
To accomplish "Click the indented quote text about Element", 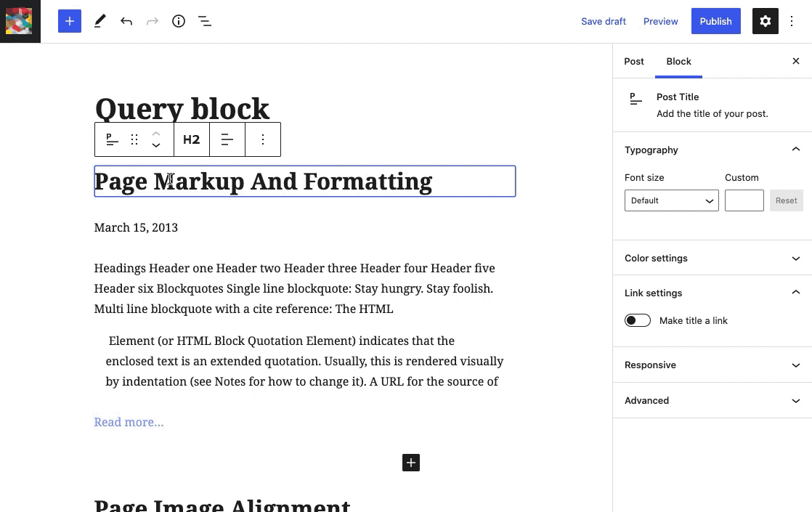I will (304, 361).
